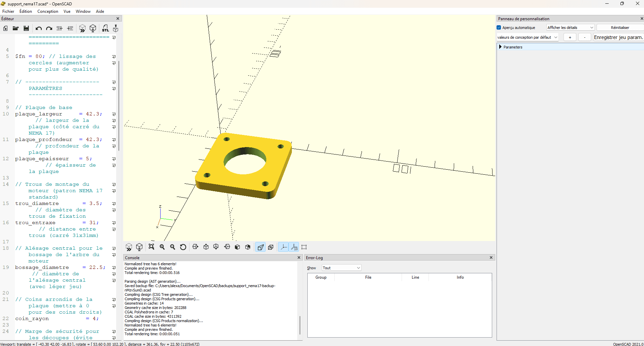
Task: Click code line trou_diametre = 3.5
Action: (59, 204)
